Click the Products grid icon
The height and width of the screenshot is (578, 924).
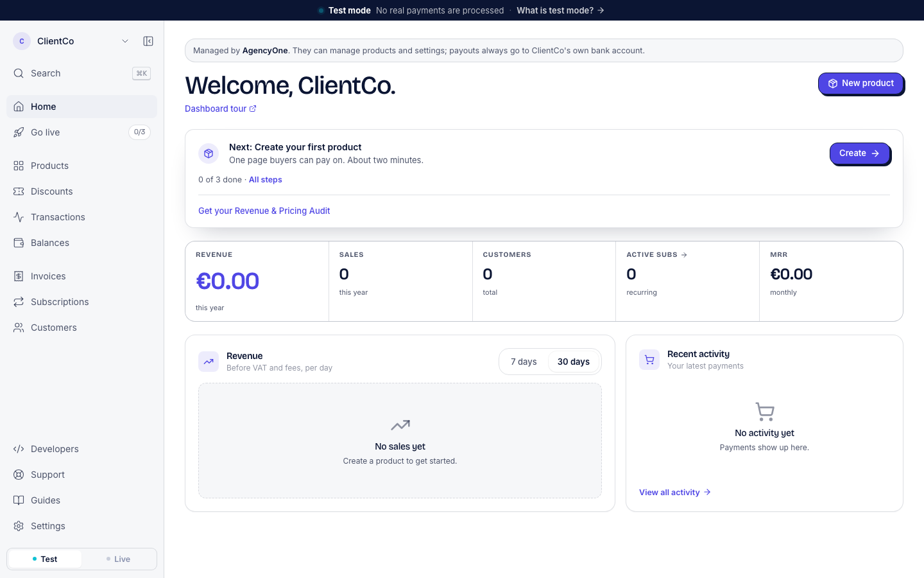(x=19, y=166)
